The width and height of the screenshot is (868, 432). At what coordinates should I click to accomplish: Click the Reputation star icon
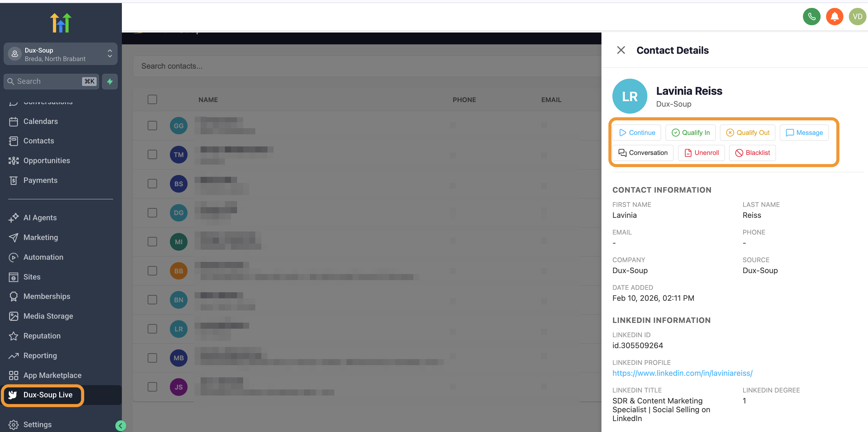13,336
